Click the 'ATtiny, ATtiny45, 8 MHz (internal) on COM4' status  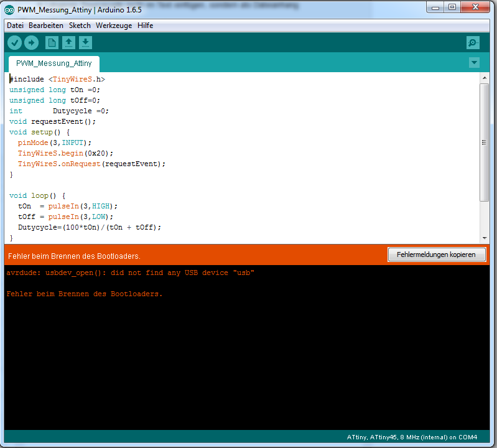(x=412, y=437)
